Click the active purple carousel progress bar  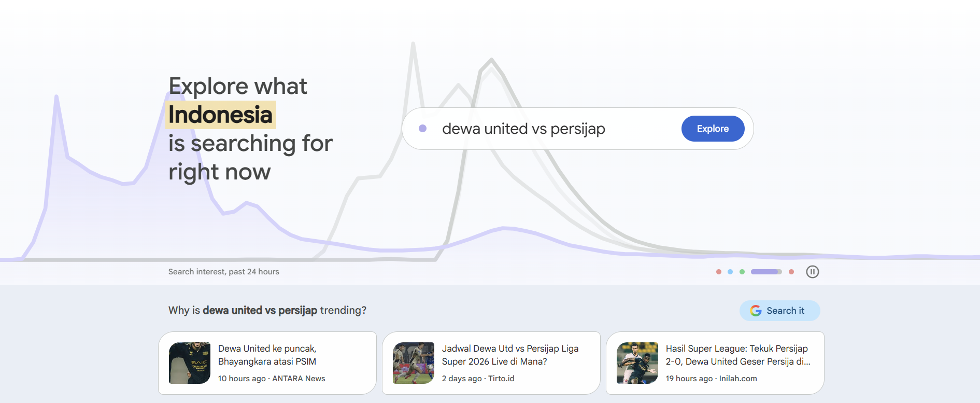coord(766,272)
